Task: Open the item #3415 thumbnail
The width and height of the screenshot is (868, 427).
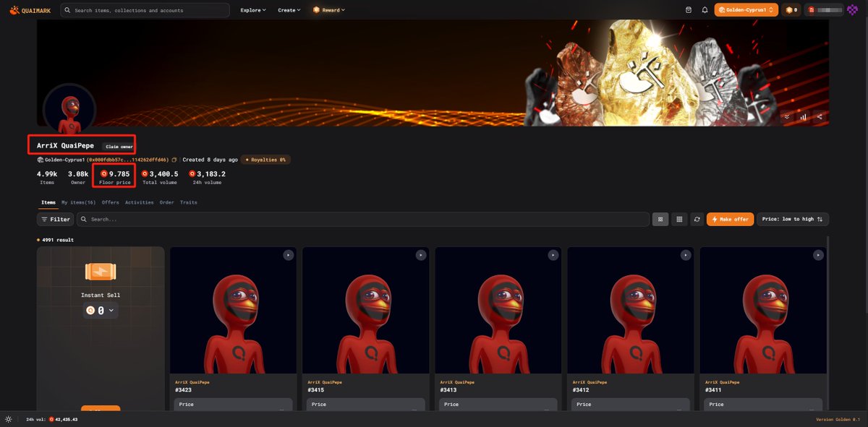Action: 365,311
